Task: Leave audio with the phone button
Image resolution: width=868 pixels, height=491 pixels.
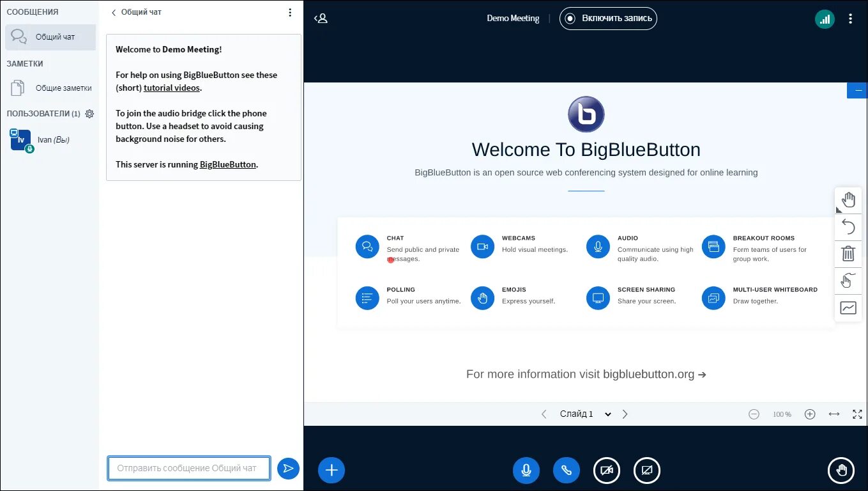Action: [567, 471]
